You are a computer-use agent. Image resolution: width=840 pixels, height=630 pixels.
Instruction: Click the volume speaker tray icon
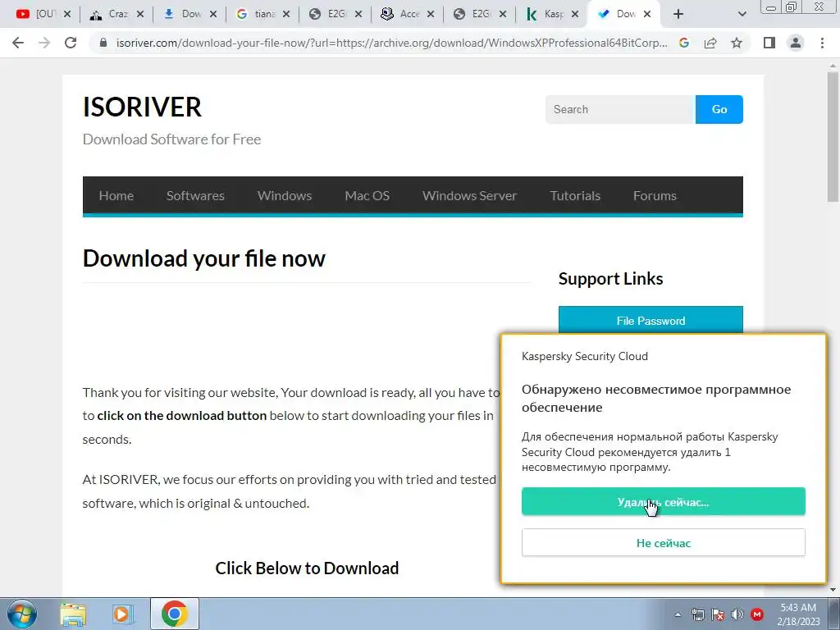click(737, 614)
